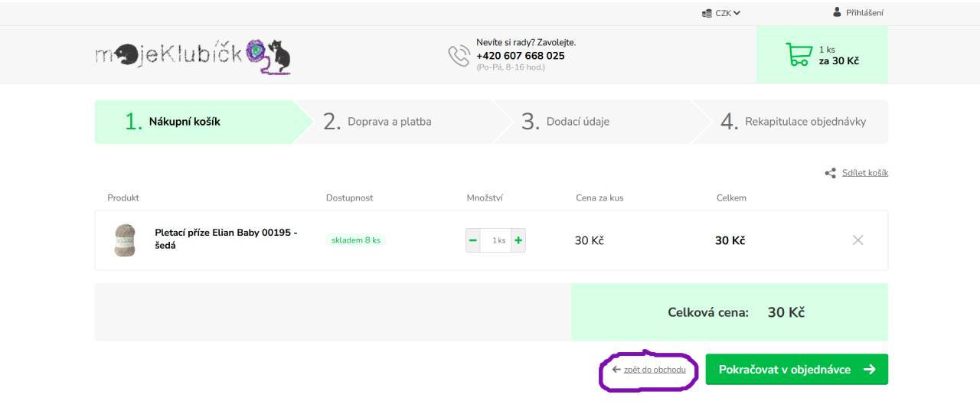The width and height of the screenshot is (980, 411).
Task: Click the mojeKlubíčko logo
Action: (x=193, y=56)
